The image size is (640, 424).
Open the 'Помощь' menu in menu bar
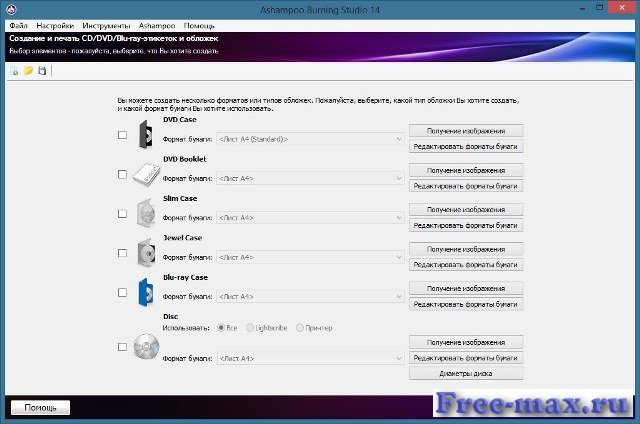199,26
